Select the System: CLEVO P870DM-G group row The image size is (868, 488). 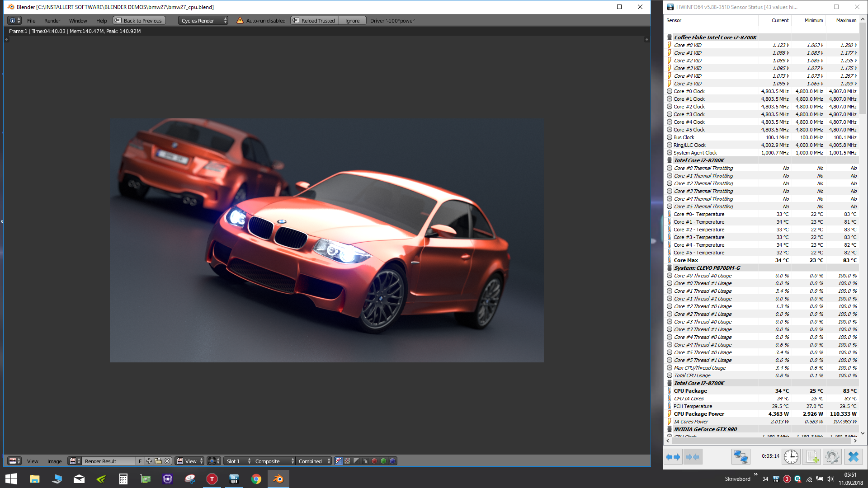coord(762,268)
